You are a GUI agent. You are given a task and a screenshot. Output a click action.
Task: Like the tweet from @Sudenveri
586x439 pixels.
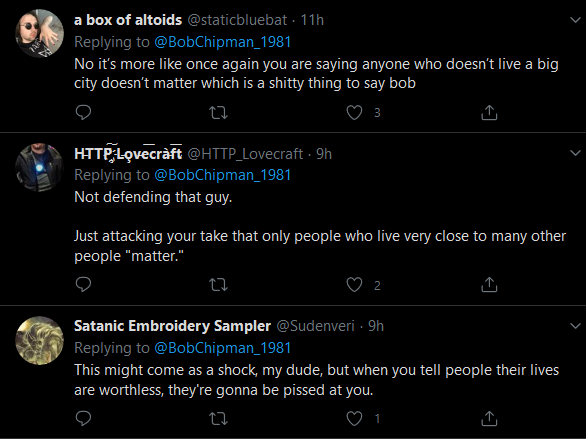coord(354,419)
